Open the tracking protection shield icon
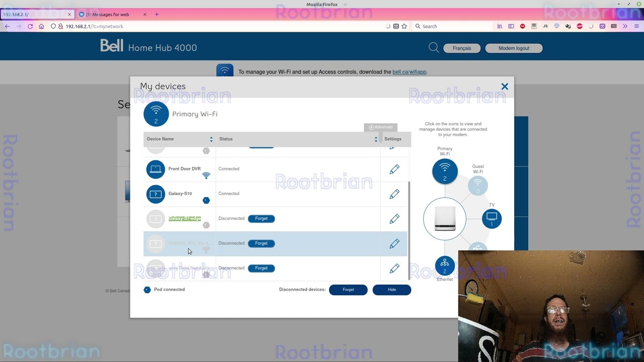The width and height of the screenshot is (644, 362). click(53, 26)
